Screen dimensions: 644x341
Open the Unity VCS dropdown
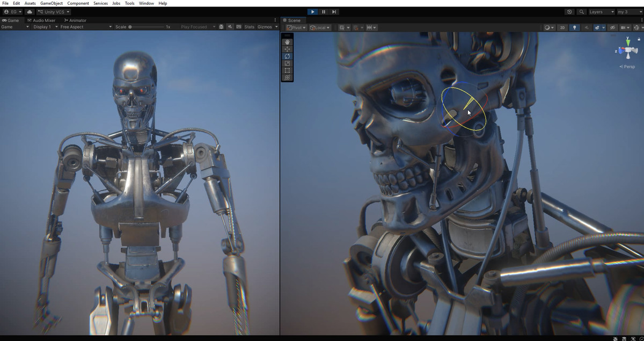(53, 12)
